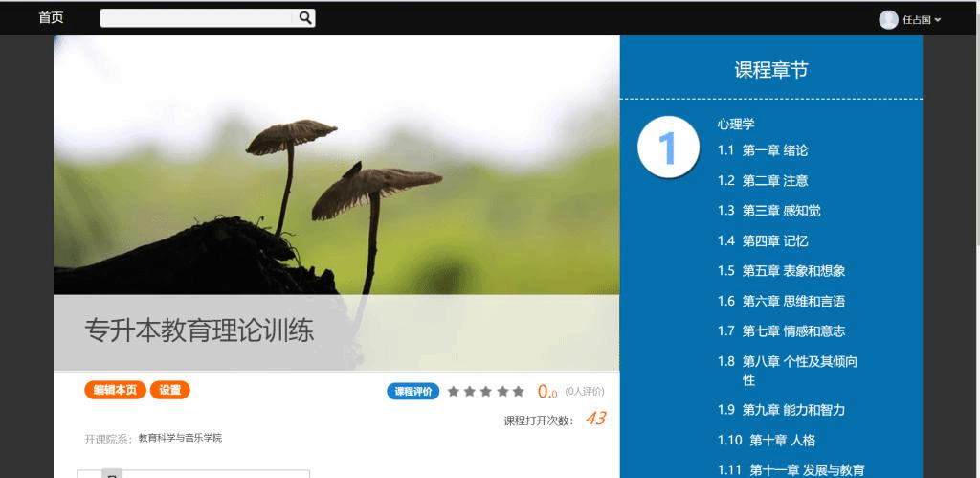Viewport: 980px width, 478px height.
Task: Open chapter 1.10 第十章 人格
Action: point(767,440)
